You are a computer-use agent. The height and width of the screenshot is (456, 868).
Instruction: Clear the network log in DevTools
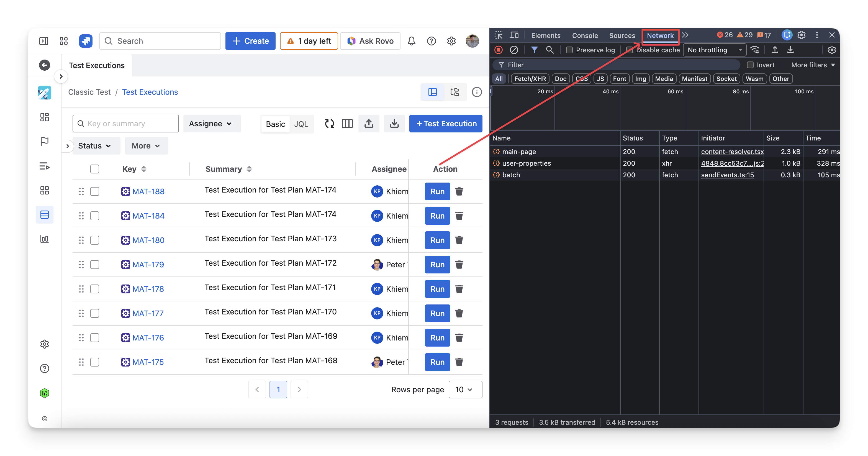[514, 50]
